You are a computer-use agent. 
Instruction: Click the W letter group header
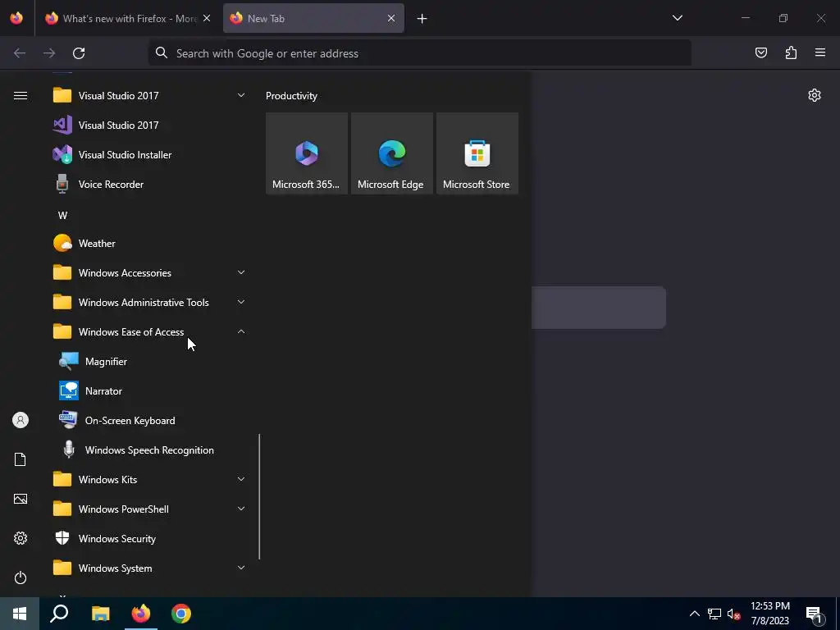(62, 216)
